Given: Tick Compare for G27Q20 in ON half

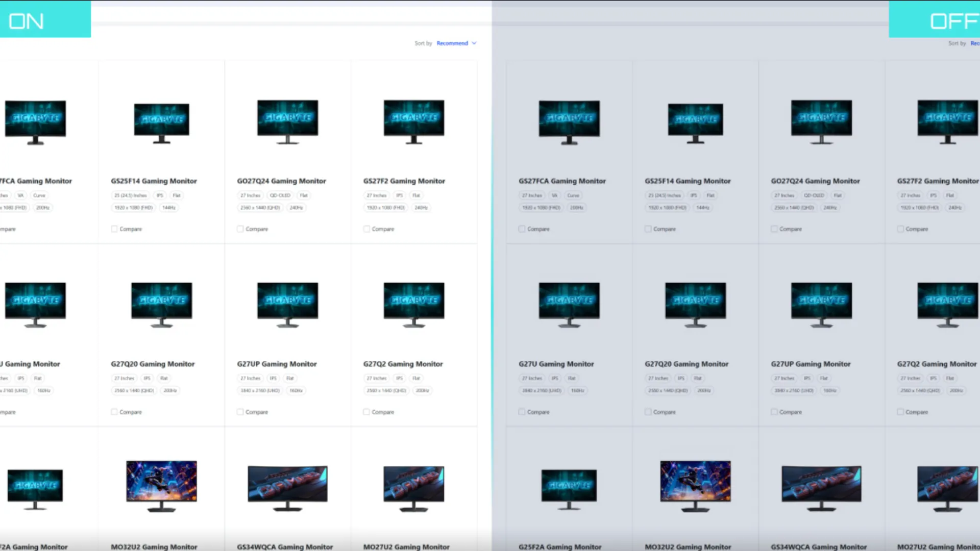Looking at the screenshot, I should pyautogui.click(x=114, y=412).
